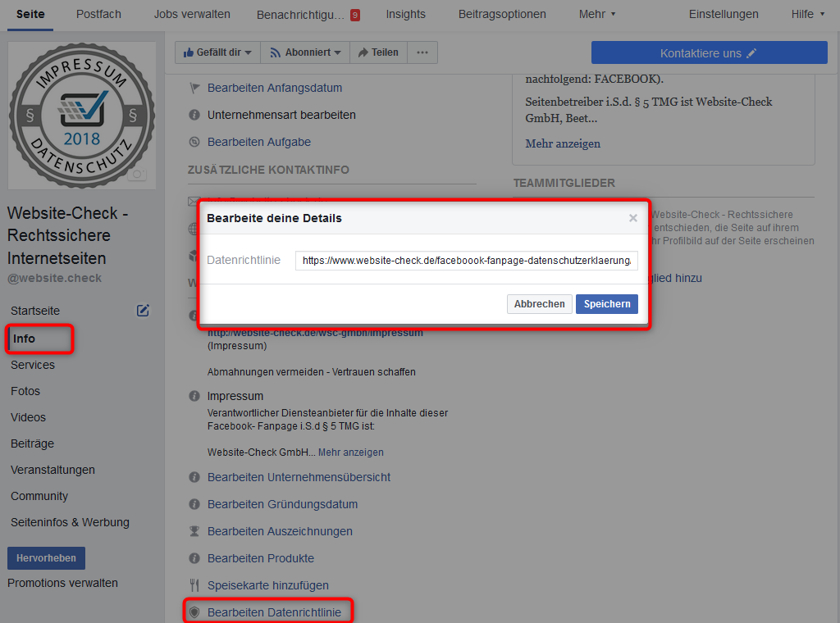Click the Datenrichtlinie URL input field

[x=467, y=261]
